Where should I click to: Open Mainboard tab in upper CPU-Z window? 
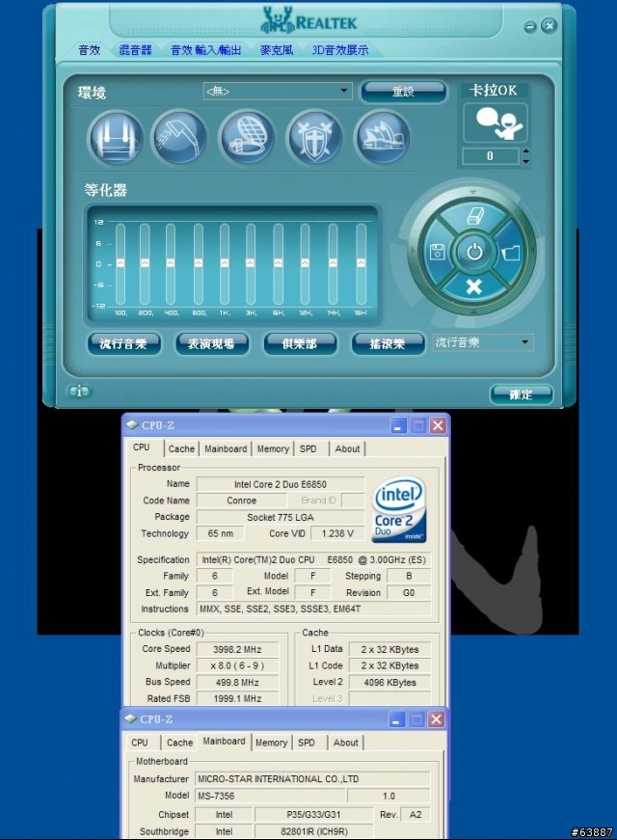click(226, 448)
